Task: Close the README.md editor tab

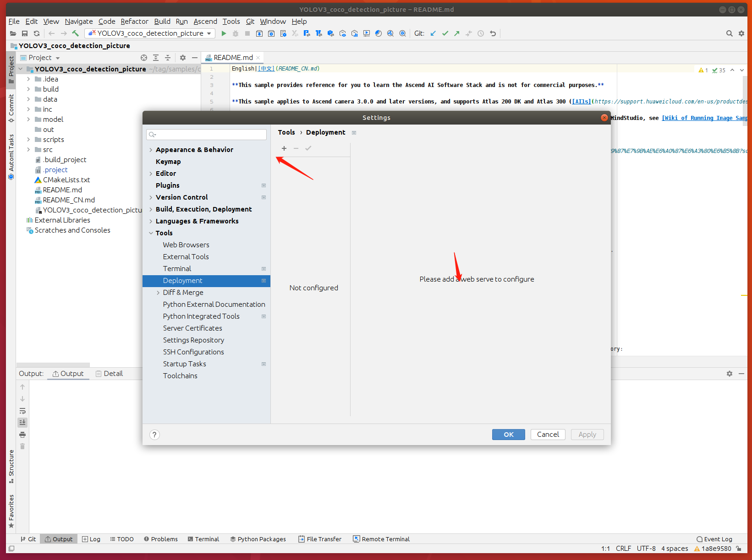Action: click(x=258, y=58)
